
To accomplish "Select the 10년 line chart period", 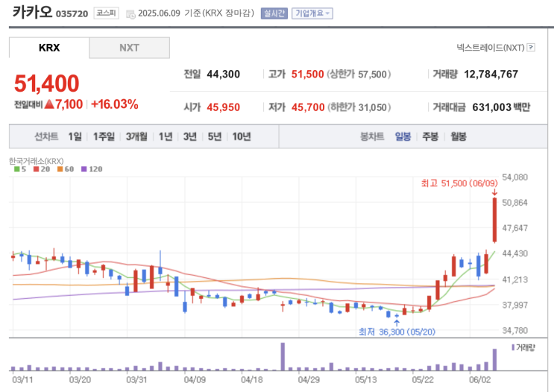I will [x=242, y=136].
